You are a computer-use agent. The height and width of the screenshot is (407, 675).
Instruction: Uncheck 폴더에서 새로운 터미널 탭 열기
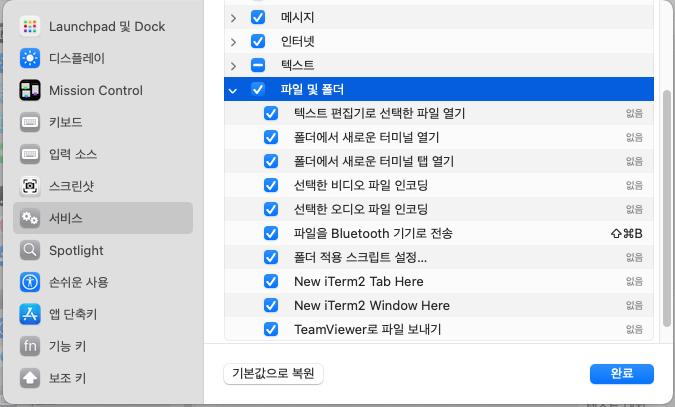click(x=271, y=161)
